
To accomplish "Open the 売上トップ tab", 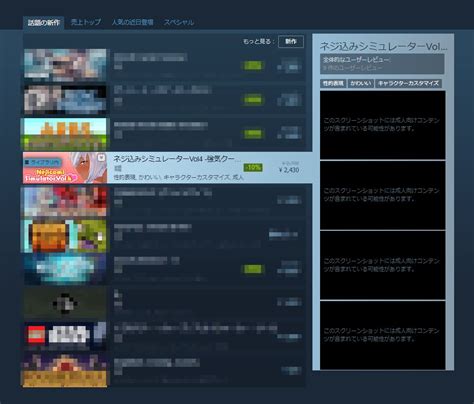I will coord(86,22).
